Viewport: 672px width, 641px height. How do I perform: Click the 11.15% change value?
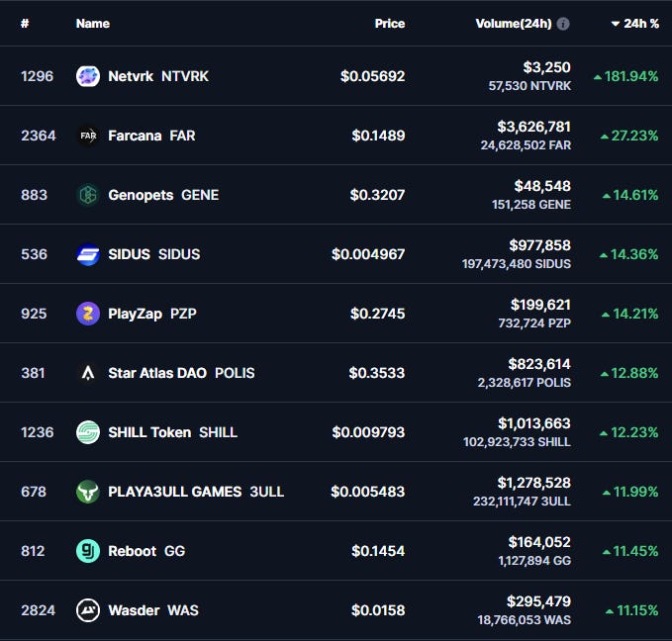[637, 610]
